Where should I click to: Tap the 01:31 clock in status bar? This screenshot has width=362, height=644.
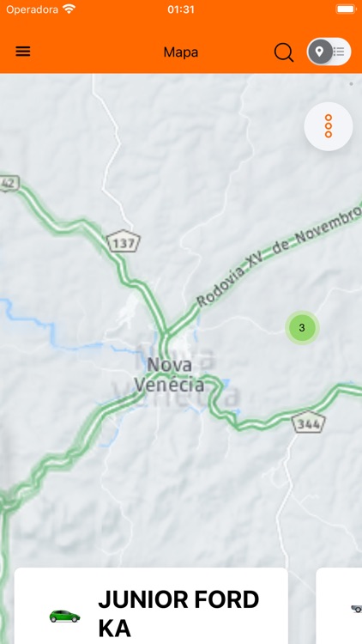(181, 9)
